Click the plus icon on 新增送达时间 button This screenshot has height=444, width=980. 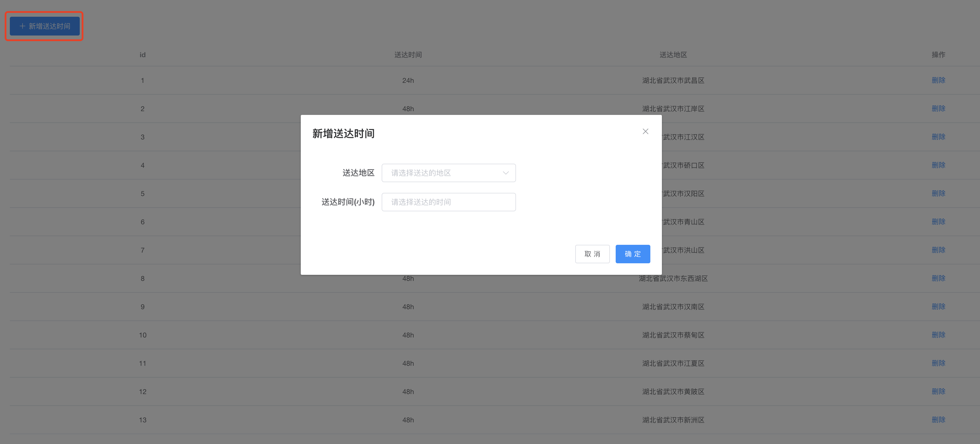(22, 26)
